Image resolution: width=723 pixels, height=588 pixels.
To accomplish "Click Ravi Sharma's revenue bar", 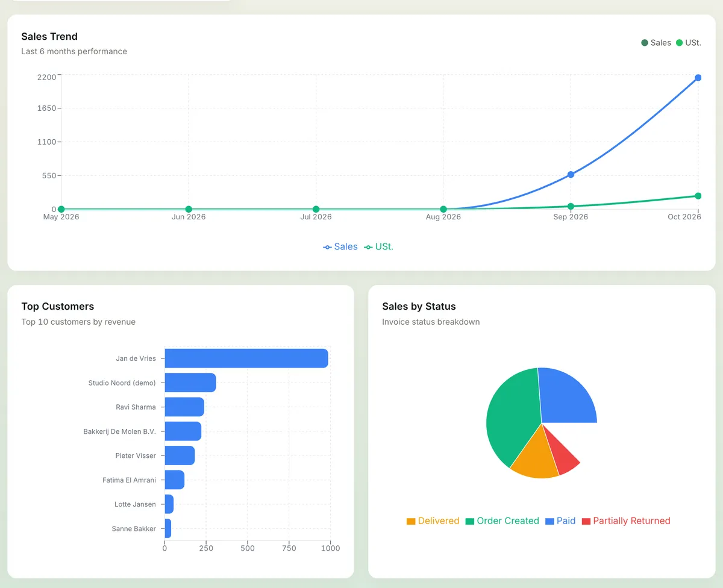I will (x=184, y=407).
